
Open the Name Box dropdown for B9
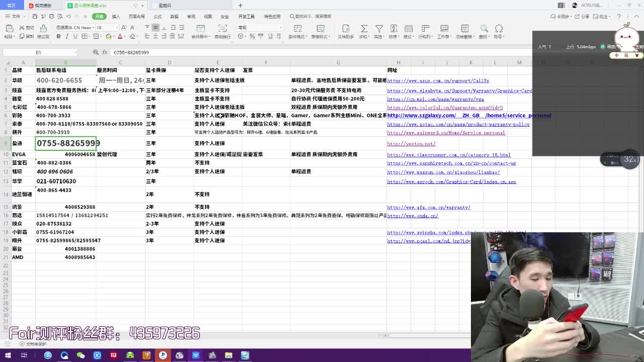pos(75,52)
